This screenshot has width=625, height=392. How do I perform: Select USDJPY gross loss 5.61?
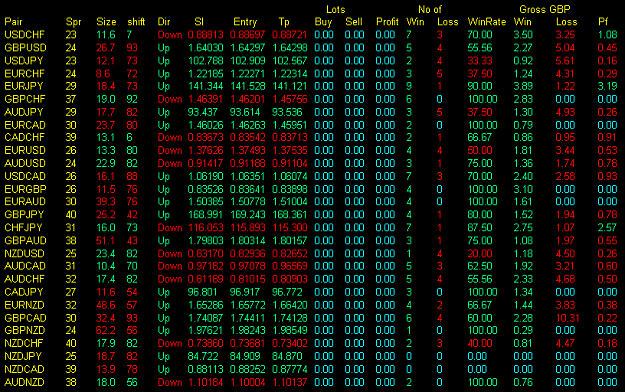coord(565,61)
